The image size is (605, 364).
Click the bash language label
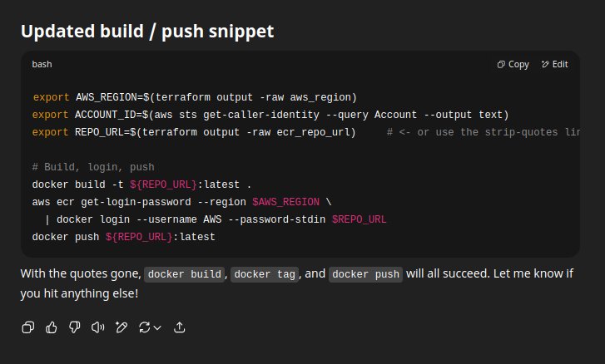click(42, 64)
